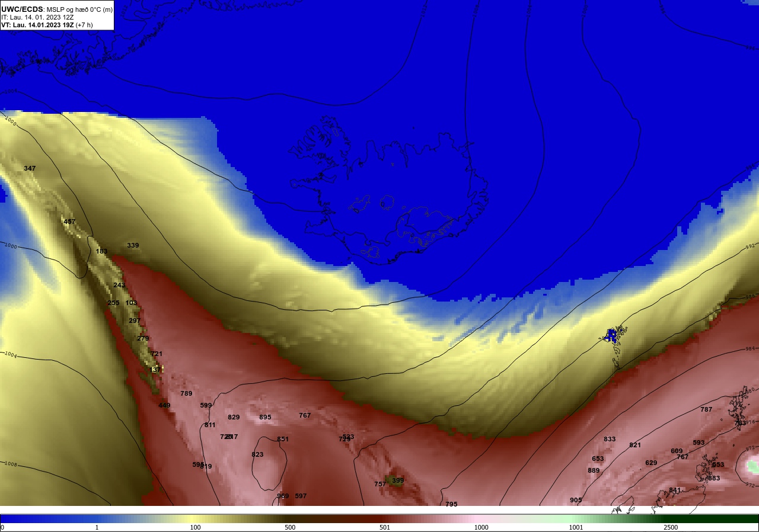759x532 pixels.
Task: Click the map value 757
Action: tap(380, 484)
